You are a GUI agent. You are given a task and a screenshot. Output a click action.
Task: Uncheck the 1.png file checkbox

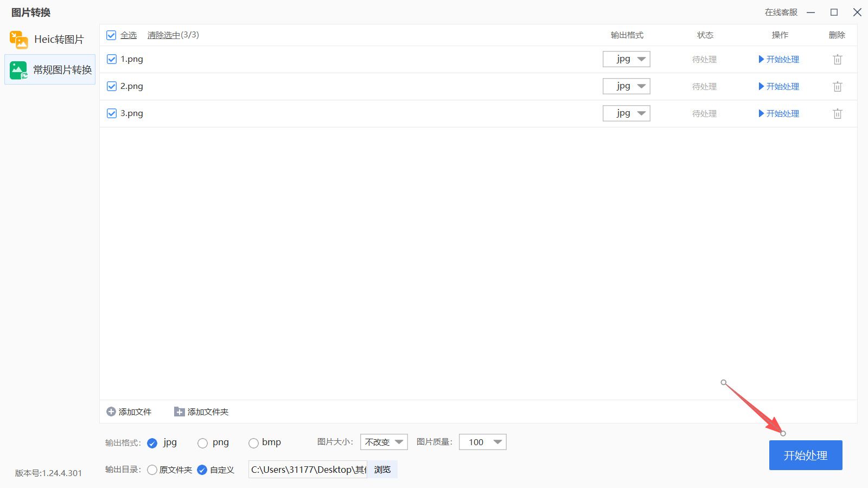pos(112,59)
